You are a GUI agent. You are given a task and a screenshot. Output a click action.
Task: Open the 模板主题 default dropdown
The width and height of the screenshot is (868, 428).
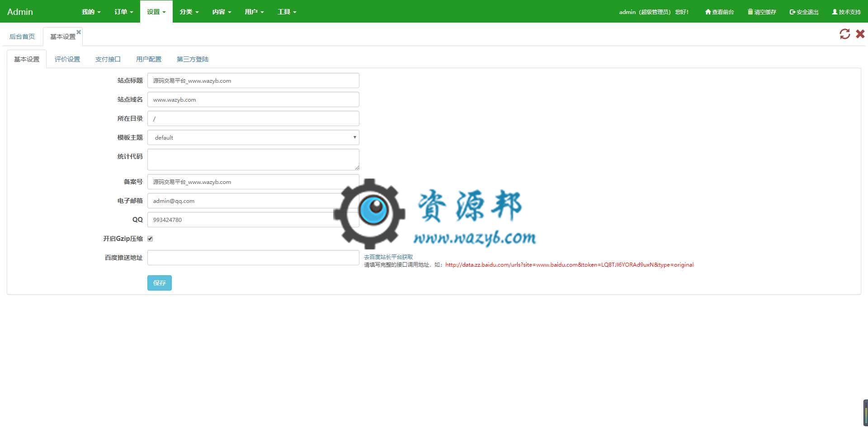[253, 137]
